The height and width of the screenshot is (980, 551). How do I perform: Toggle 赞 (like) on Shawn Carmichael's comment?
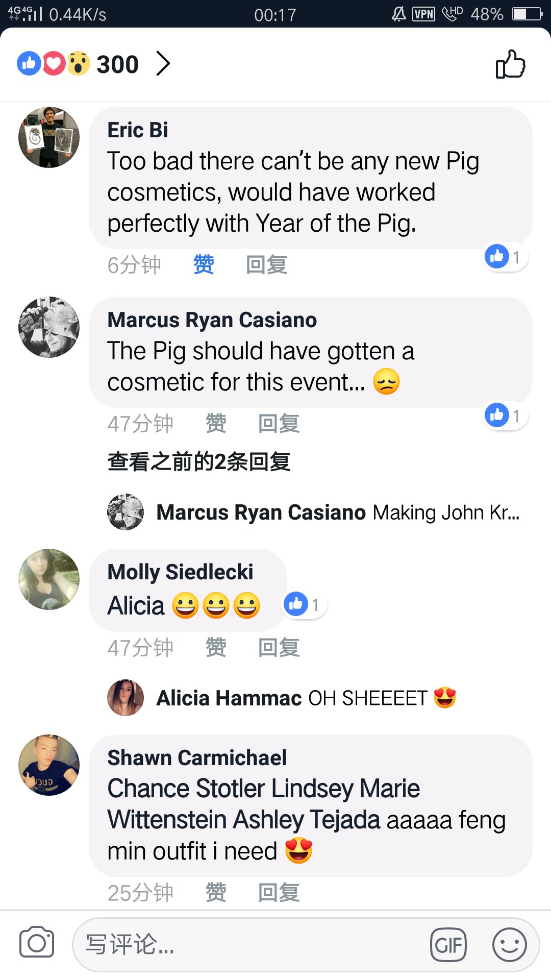click(x=216, y=893)
